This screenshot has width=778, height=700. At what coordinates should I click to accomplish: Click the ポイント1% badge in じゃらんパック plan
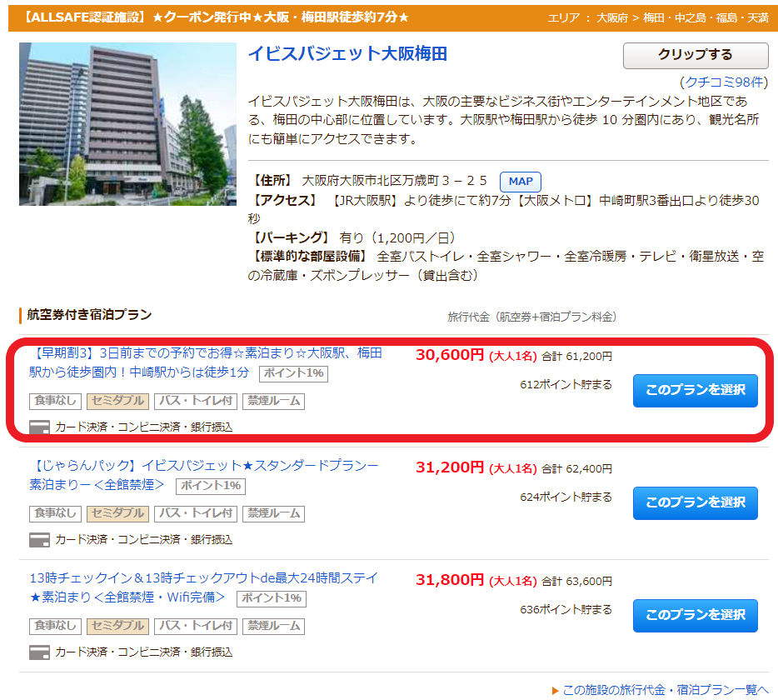click(211, 486)
